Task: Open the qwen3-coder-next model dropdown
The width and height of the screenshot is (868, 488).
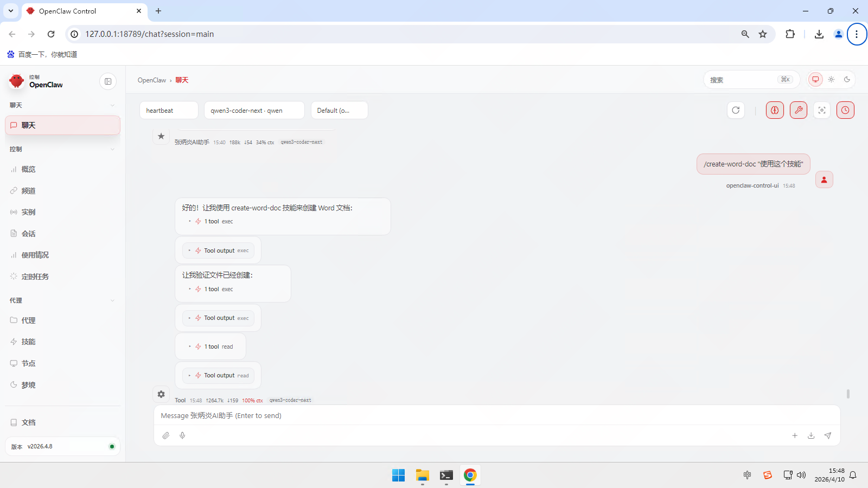Action: click(x=254, y=110)
